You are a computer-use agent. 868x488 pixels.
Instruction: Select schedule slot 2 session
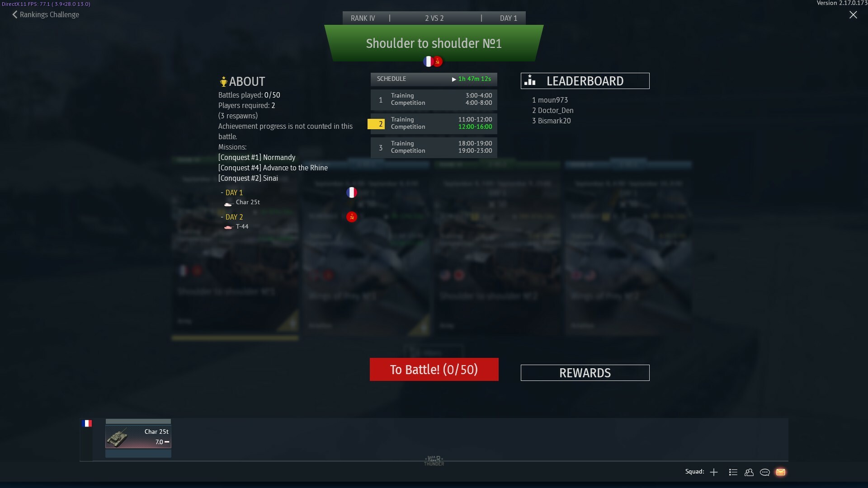(434, 123)
